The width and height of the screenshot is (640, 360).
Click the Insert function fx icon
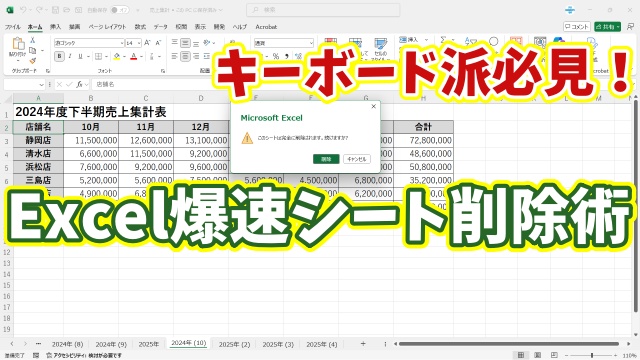[80, 84]
